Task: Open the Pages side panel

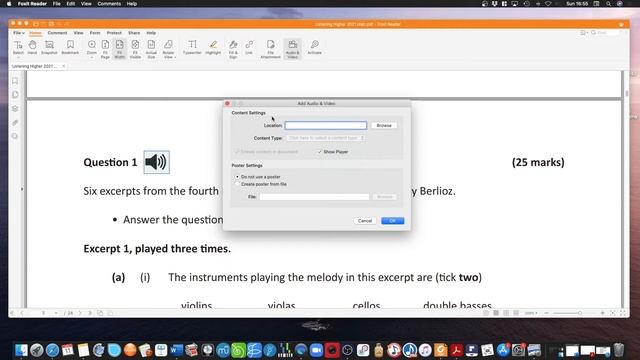Action: click(15, 95)
